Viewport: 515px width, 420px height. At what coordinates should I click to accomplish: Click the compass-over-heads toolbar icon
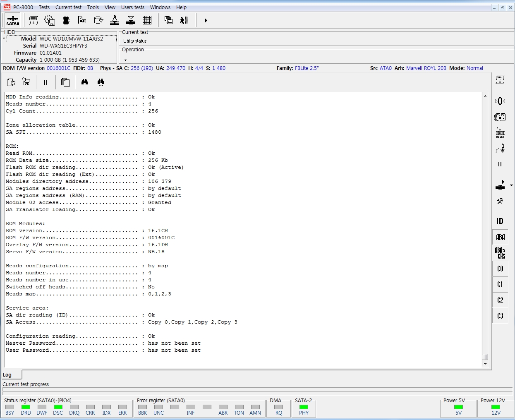pos(115,20)
